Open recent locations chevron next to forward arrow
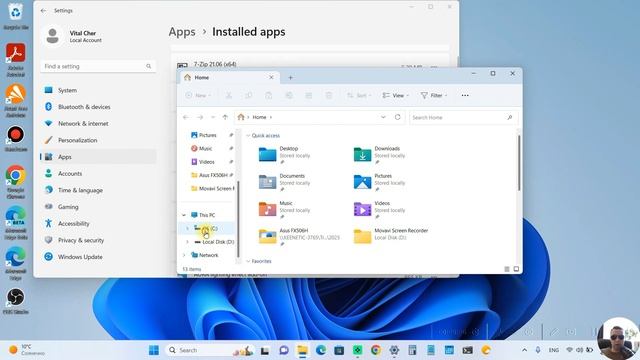 (x=213, y=117)
